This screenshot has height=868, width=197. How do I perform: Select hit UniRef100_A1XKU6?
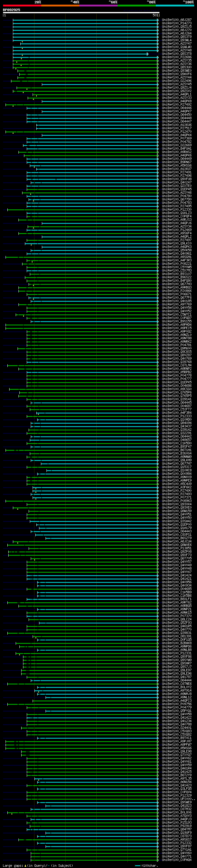(x=177, y=125)
